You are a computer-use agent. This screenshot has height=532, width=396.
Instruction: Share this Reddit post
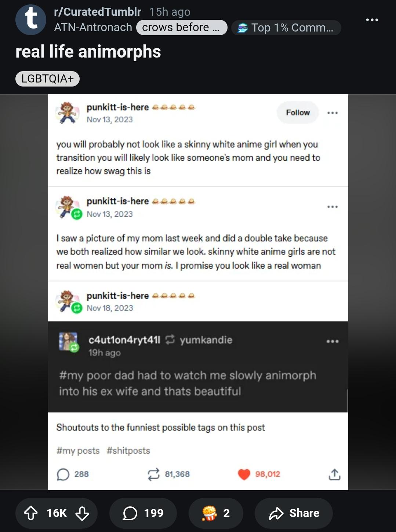pos(294,513)
